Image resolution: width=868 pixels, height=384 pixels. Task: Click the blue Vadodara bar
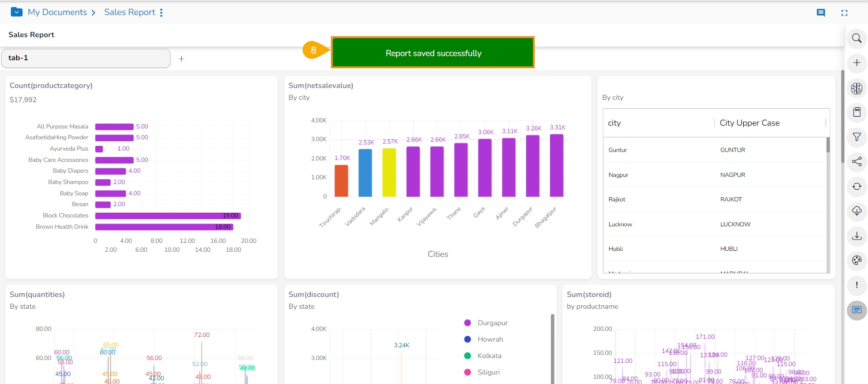(365, 173)
